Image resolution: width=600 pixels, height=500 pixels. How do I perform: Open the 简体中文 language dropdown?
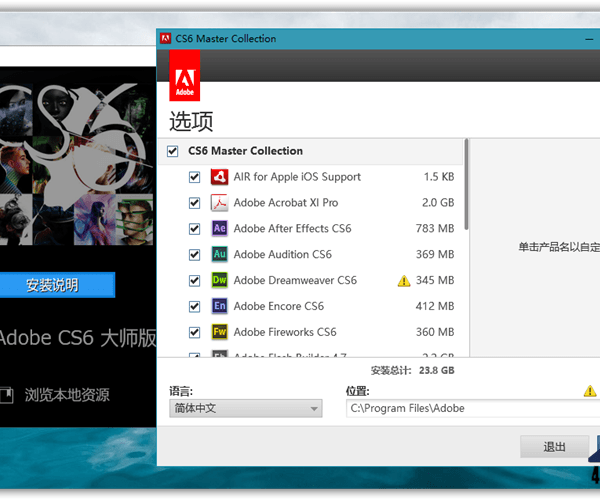pos(245,408)
